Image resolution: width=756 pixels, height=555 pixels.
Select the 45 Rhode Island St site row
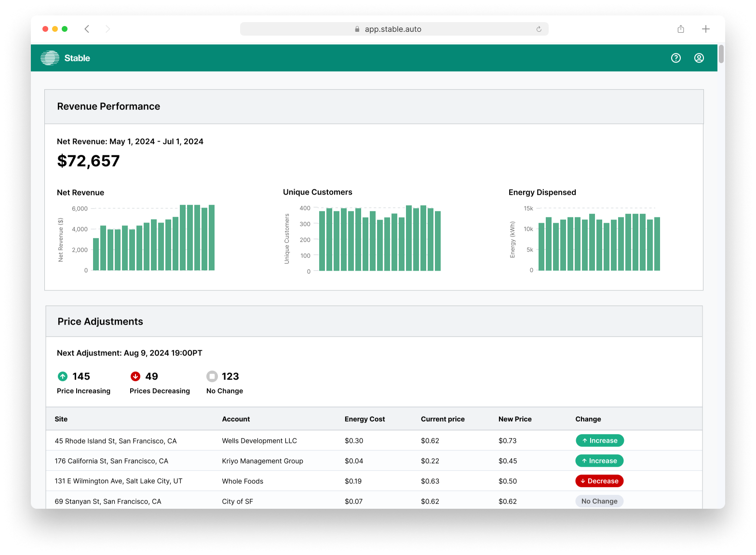[116, 441]
